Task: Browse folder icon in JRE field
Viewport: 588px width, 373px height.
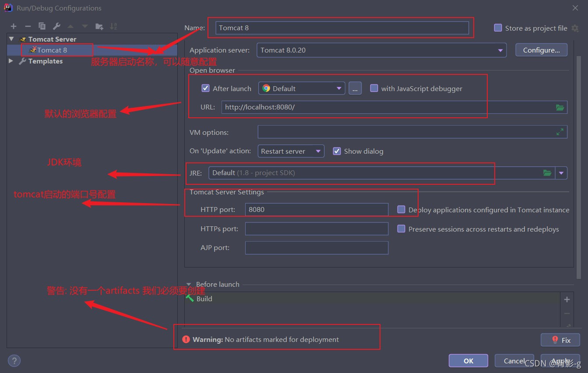Action: click(547, 173)
